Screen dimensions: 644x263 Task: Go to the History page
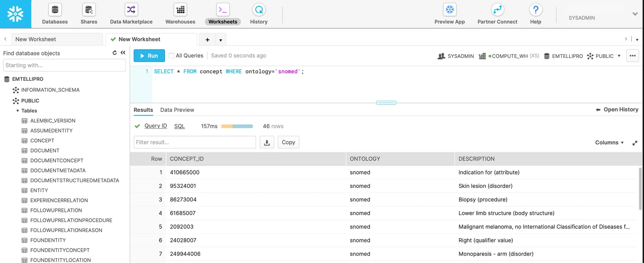259,14
